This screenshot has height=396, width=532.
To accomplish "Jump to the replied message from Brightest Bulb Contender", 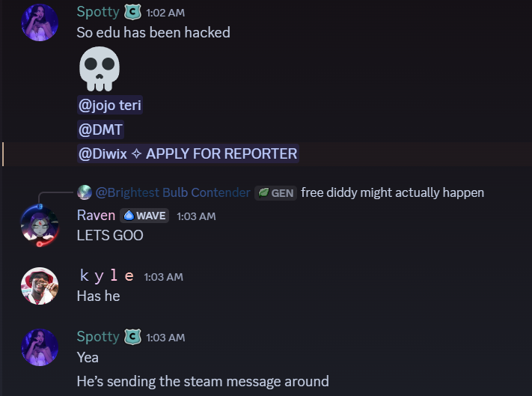I will point(392,192).
